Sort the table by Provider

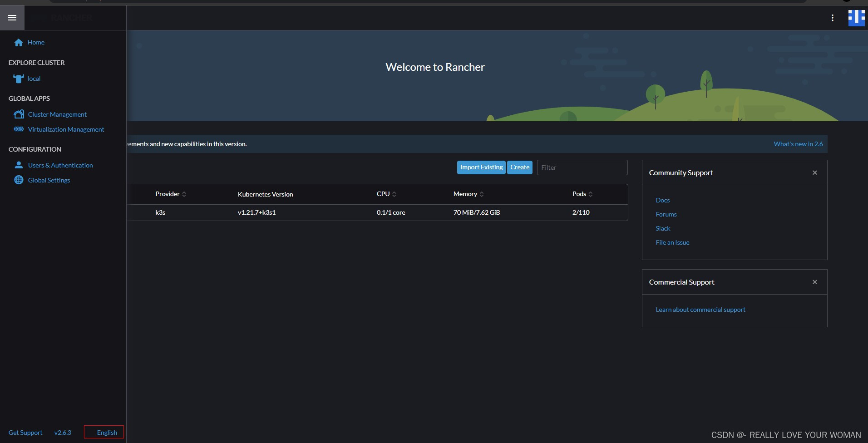point(171,194)
